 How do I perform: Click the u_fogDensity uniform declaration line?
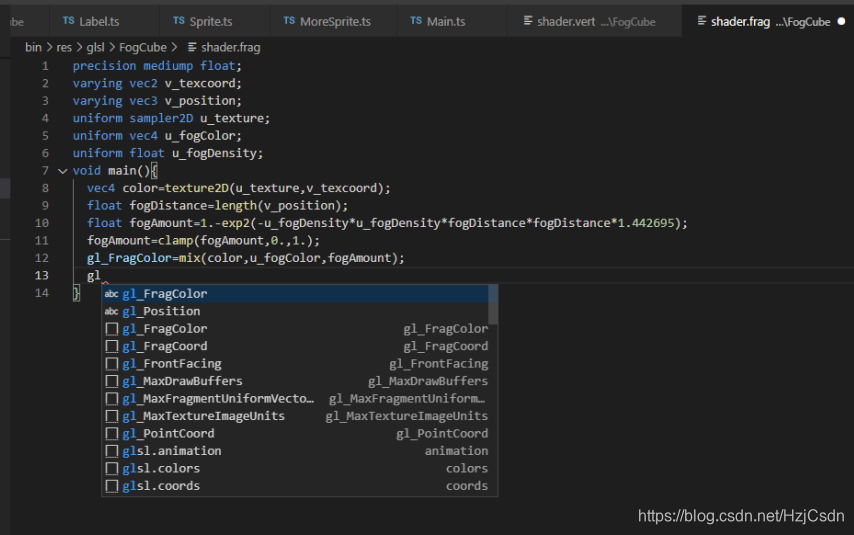pos(168,153)
